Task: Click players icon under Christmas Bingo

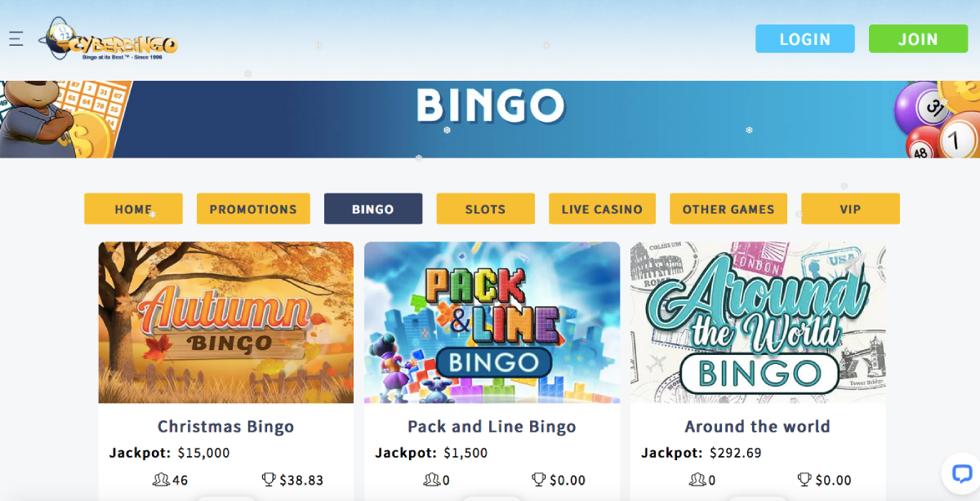Action: coord(160,480)
